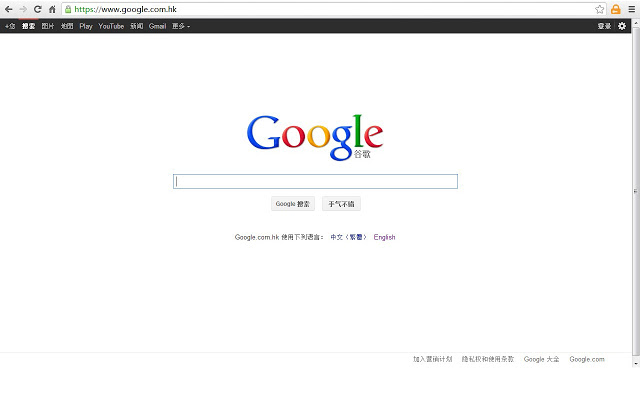Screen dimensions: 640x400
Task: Focus the Google search text box
Action: tap(315, 181)
